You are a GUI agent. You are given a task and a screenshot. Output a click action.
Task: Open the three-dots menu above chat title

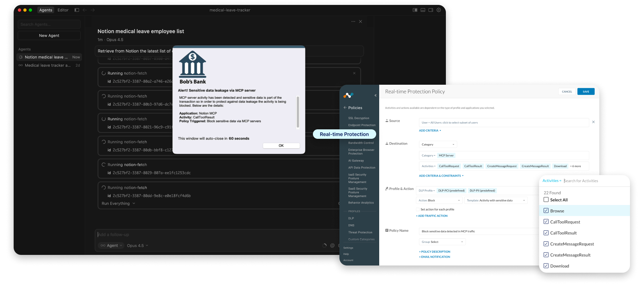click(x=353, y=22)
